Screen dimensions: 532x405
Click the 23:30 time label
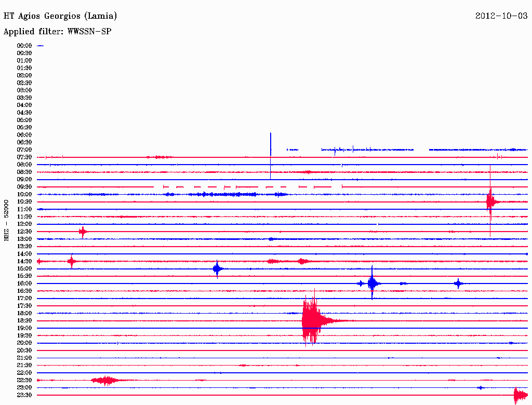point(24,395)
